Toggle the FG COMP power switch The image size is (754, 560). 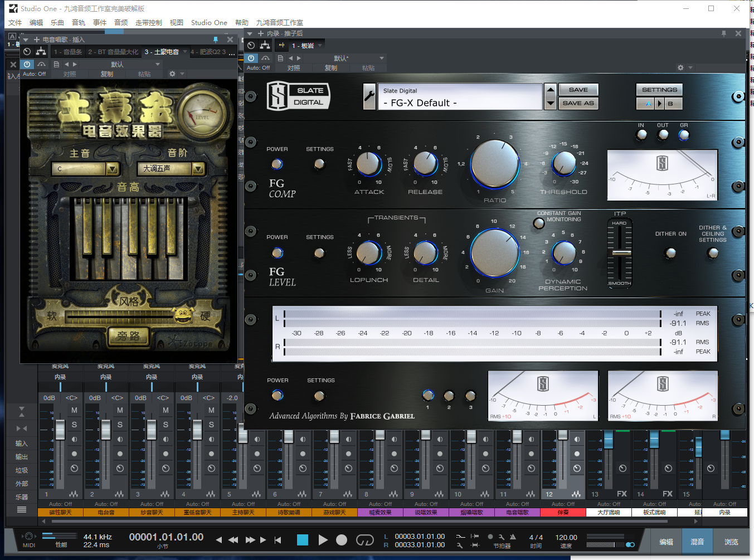coord(277,164)
